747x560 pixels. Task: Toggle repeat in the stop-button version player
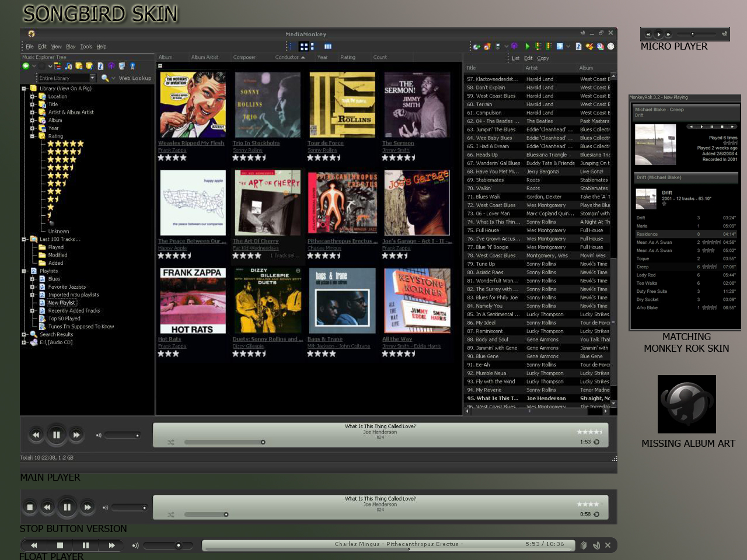tap(596, 514)
